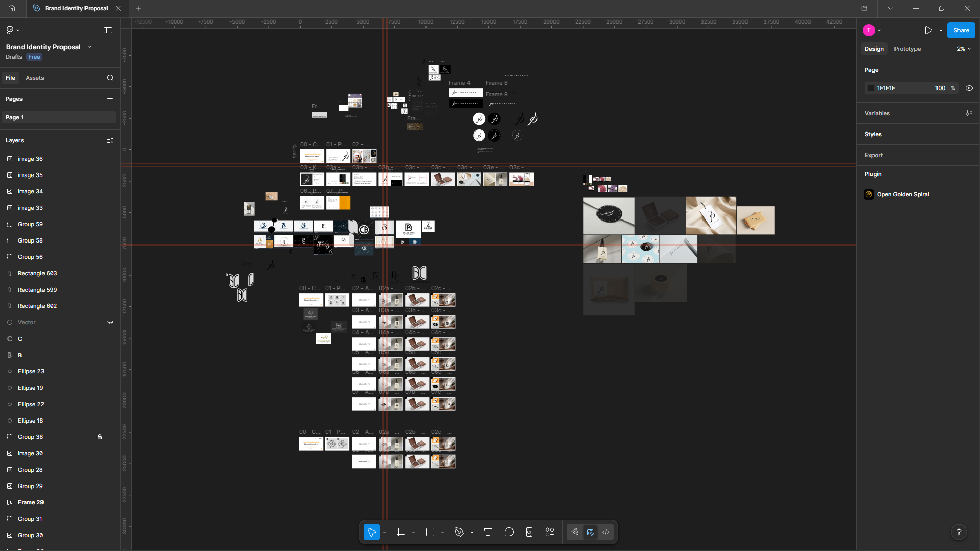
Task: Add an export setting plus icon
Action: pyautogui.click(x=969, y=155)
